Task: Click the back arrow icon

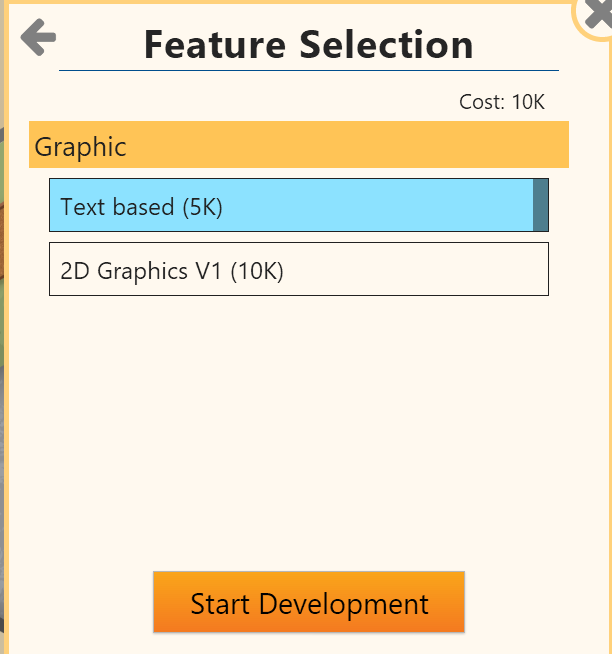Action: tap(38, 37)
